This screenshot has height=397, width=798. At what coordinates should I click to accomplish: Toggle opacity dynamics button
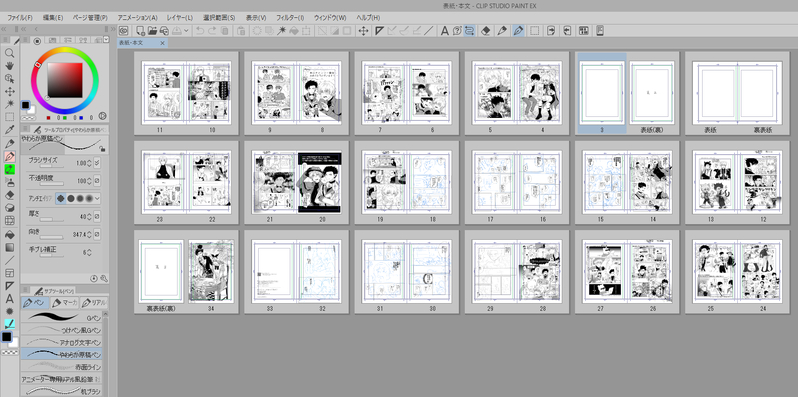(x=97, y=181)
